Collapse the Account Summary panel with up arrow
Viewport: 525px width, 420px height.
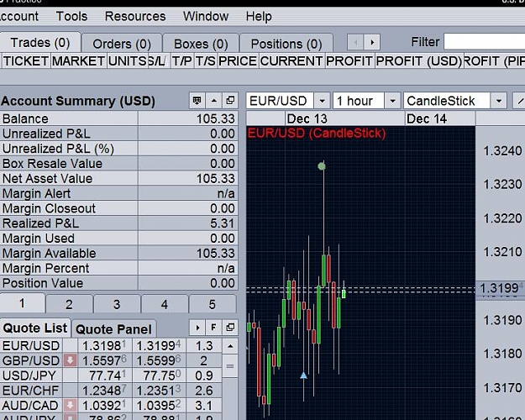pos(214,101)
